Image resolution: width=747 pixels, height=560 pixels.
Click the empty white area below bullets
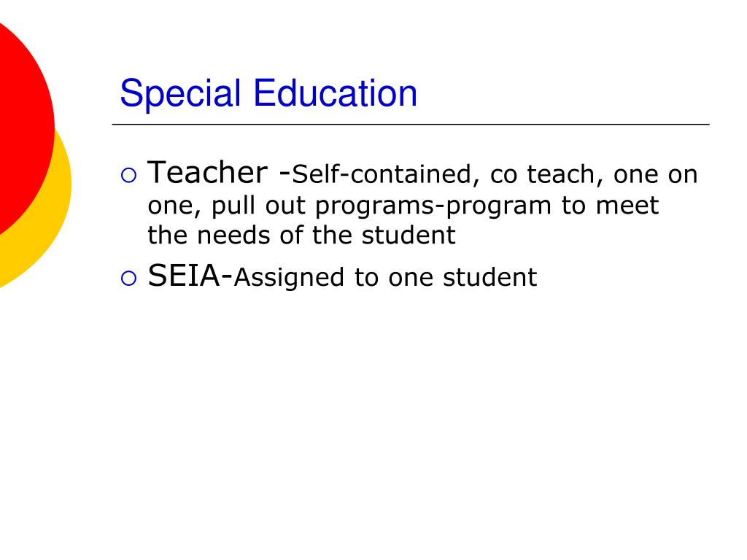410,419
